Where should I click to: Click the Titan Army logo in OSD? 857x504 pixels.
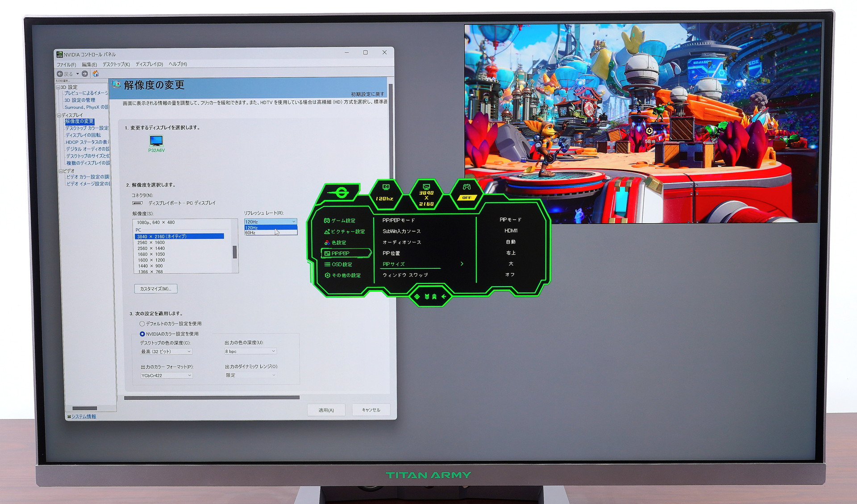pyautogui.click(x=341, y=193)
